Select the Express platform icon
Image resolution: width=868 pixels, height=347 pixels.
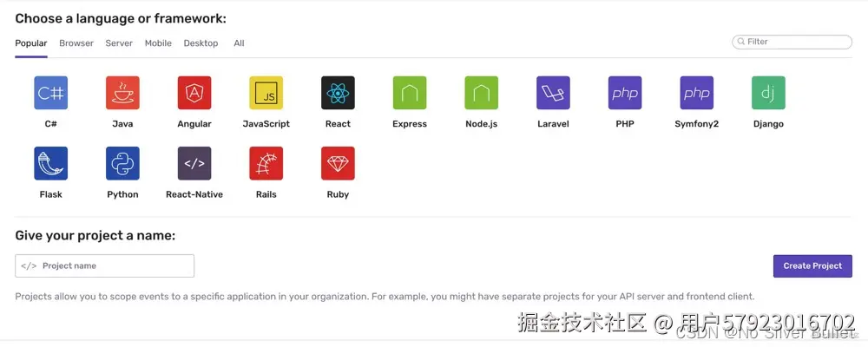pos(410,93)
